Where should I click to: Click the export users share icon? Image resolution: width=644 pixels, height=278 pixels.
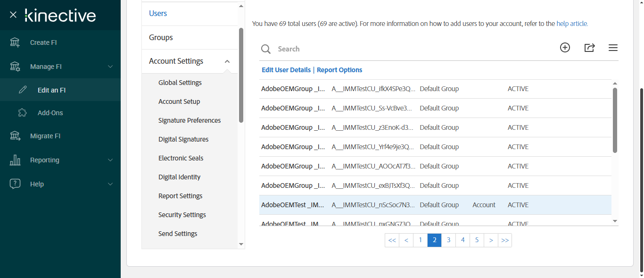click(589, 48)
